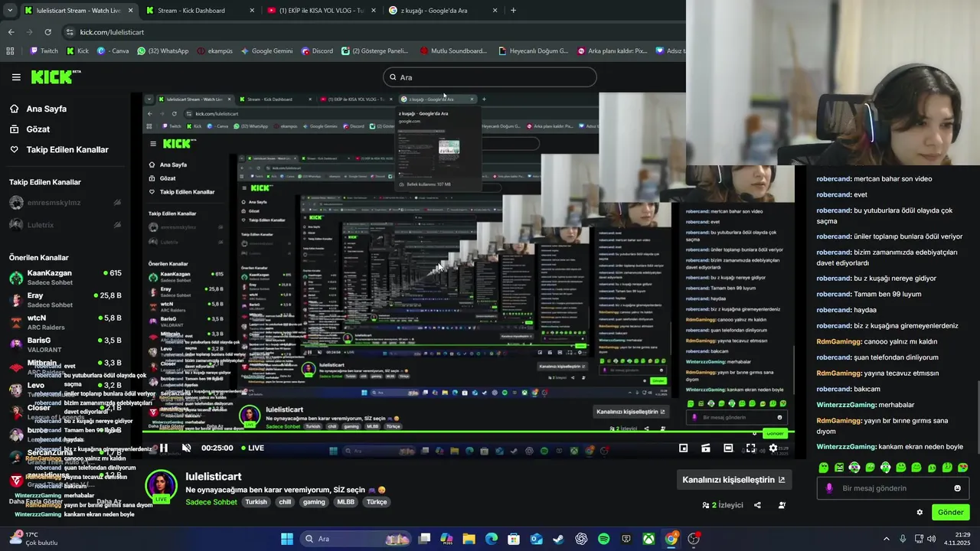
Task: Open video player settings gear
Action: click(x=773, y=448)
